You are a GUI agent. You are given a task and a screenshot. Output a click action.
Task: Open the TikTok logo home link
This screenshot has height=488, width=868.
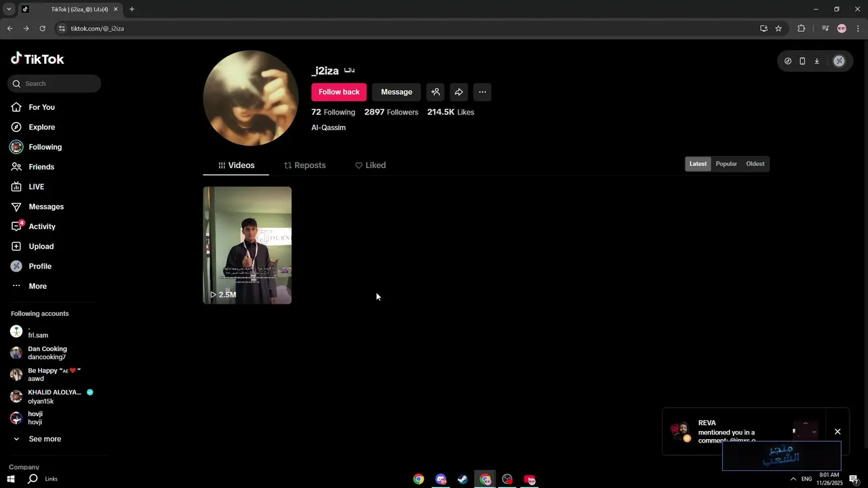click(37, 59)
